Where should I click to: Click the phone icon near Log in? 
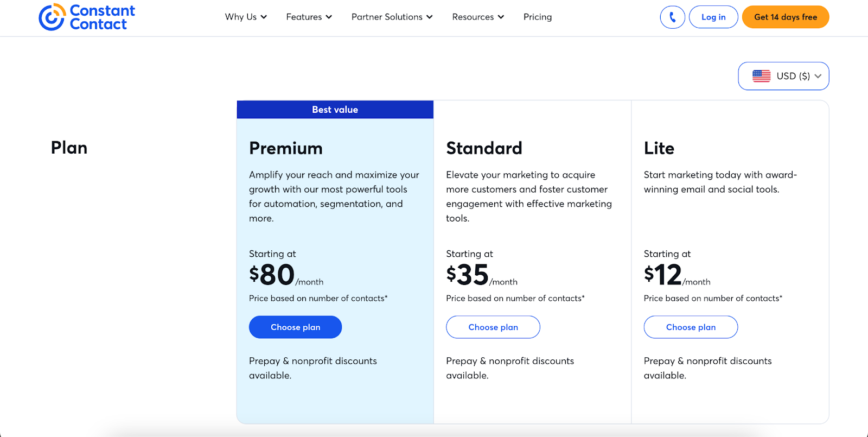click(x=672, y=17)
